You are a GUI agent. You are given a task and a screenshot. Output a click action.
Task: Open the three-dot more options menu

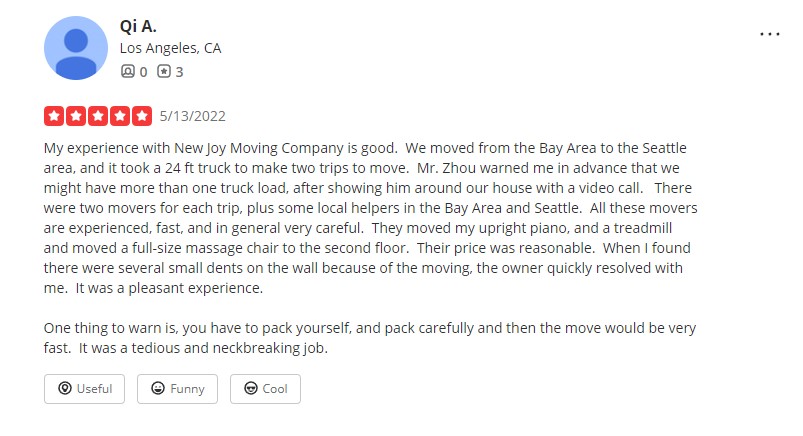click(x=770, y=34)
